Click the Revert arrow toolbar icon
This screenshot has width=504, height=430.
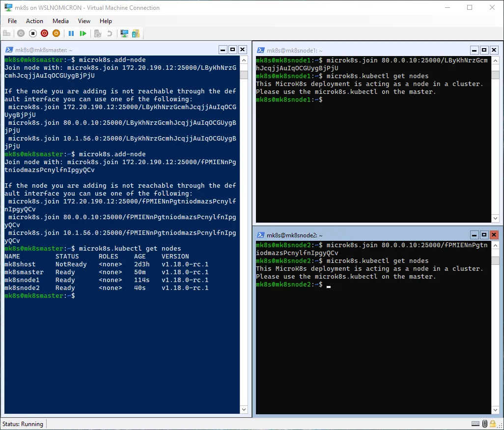point(109,33)
